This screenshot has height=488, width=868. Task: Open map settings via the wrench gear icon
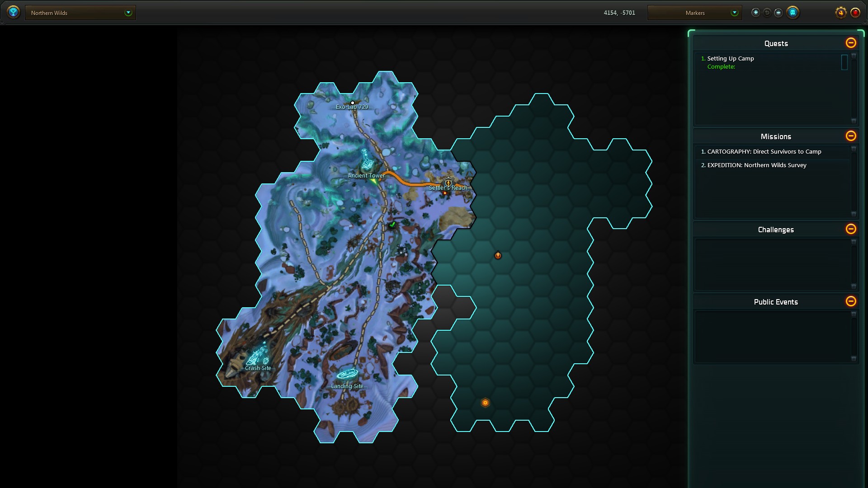pyautogui.click(x=840, y=13)
